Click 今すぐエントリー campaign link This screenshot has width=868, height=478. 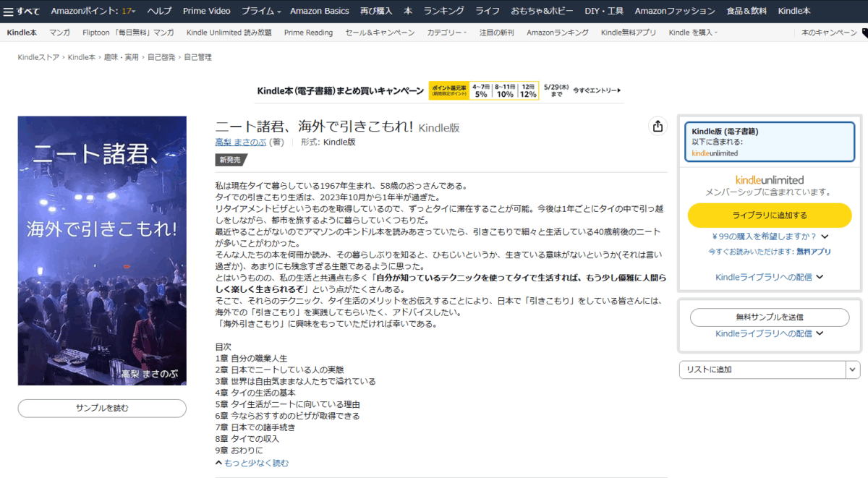[x=597, y=90]
